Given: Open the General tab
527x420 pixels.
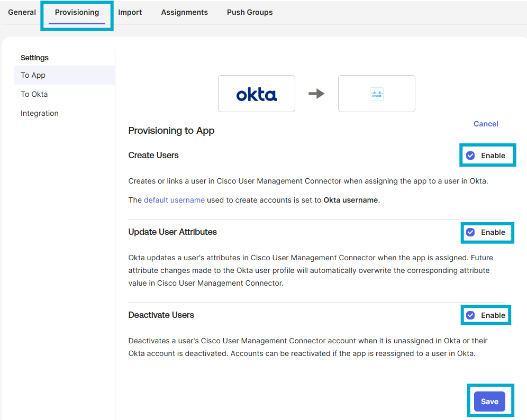Looking at the screenshot, I should click(x=22, y=13).
